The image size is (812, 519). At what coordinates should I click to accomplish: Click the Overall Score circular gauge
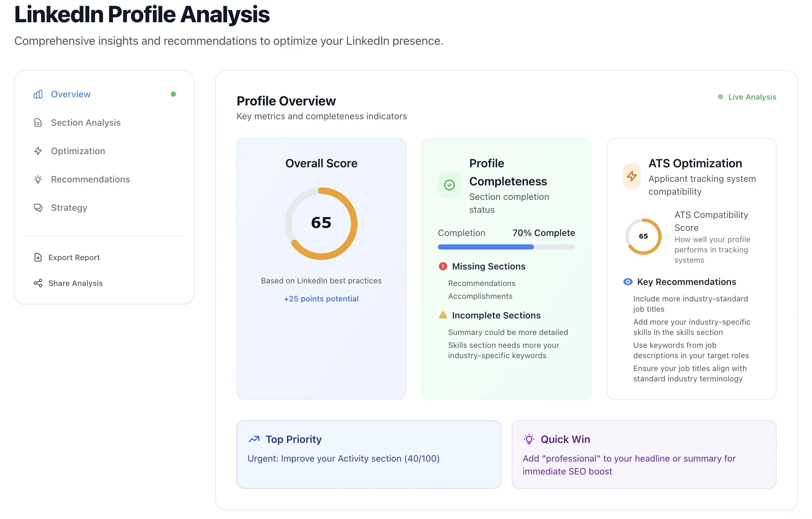click(x=321, y=223)
